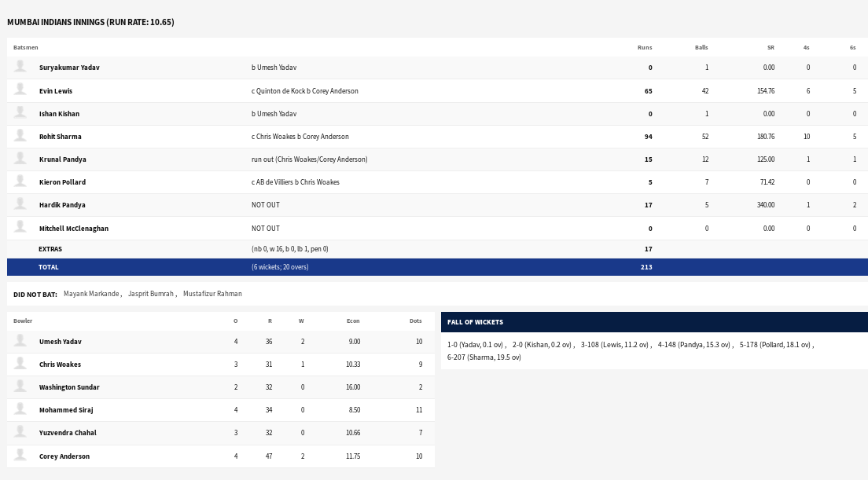Click Mohammed Siraj's bowler avatar icon
868x480 pixels.
(20, 409)
